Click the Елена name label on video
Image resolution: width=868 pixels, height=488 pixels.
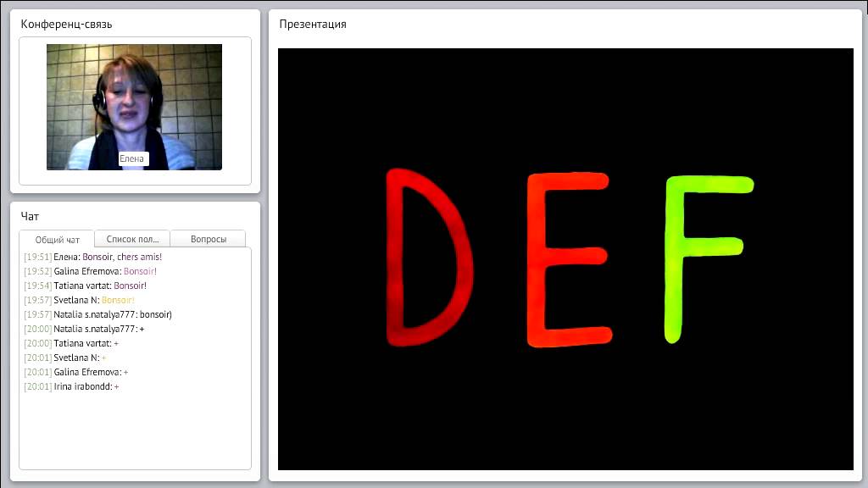(x=131, y=158)
